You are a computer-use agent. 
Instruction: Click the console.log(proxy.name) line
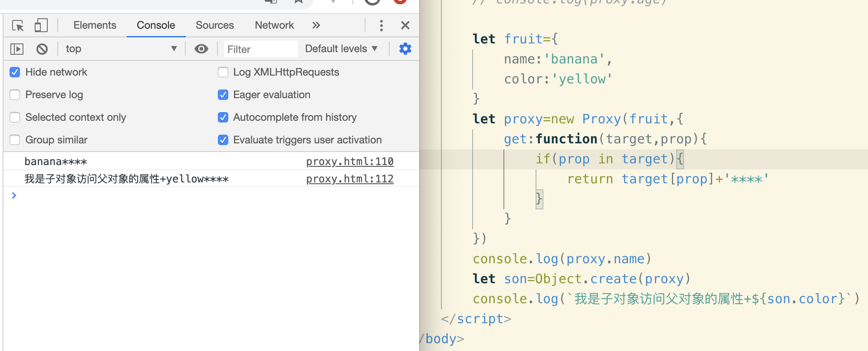click(562, 259)
